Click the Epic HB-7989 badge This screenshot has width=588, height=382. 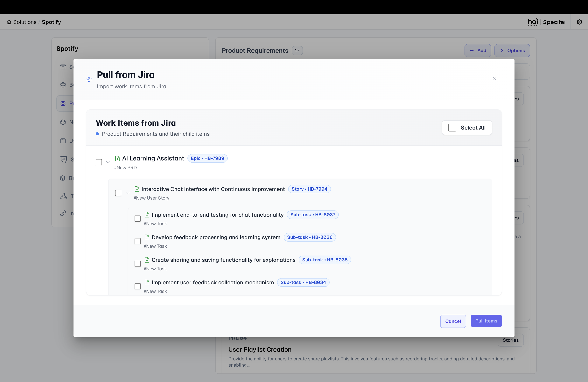207,158
